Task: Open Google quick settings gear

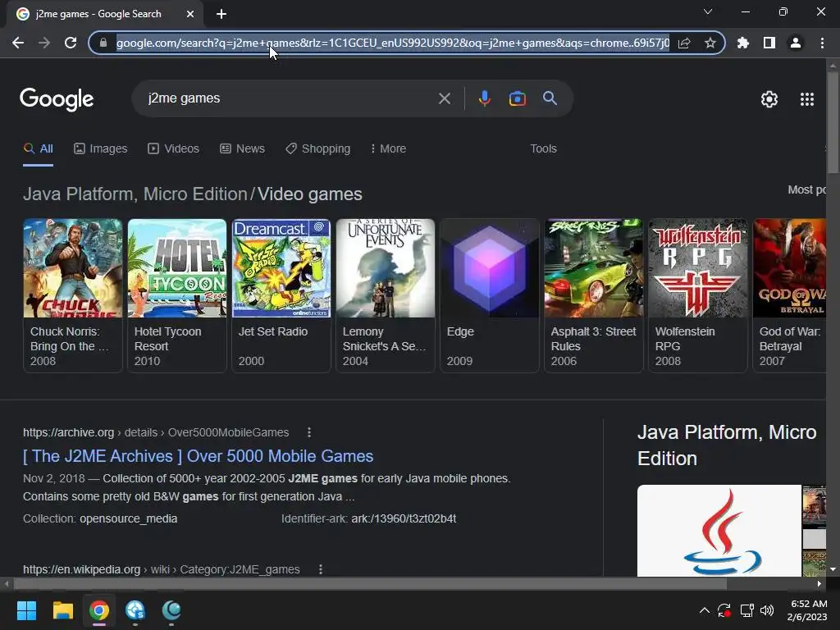Action: coord(769,99)
